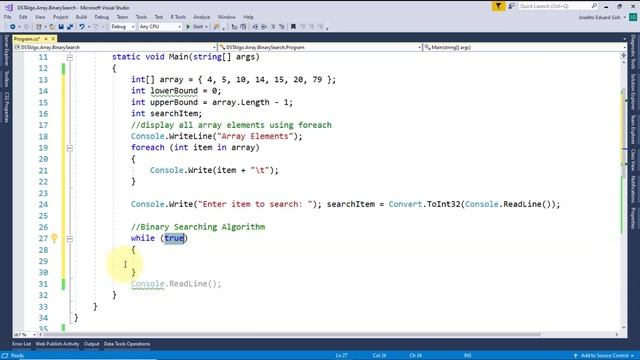Click the Open File toolbar icon

point(52,27)
